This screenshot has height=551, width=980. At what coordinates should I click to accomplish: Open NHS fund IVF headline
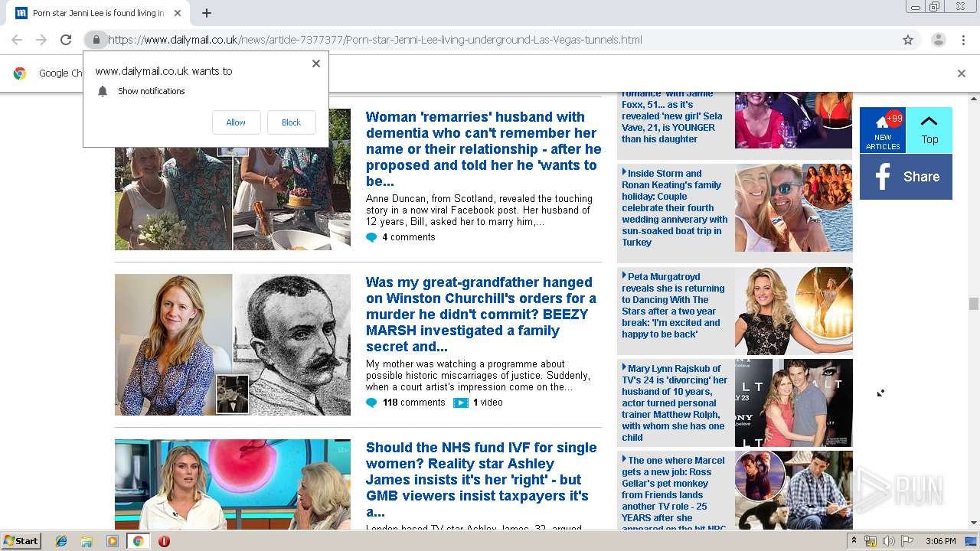(x=481, y=480)
